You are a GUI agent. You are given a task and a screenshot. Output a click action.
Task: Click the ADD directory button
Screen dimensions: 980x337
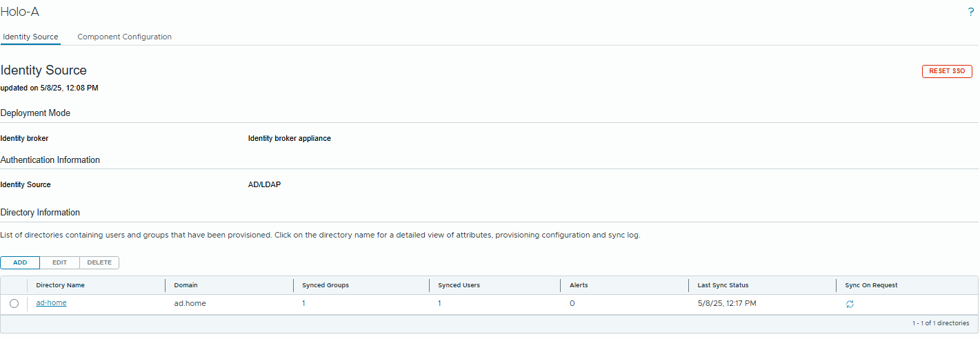(20, 262)
